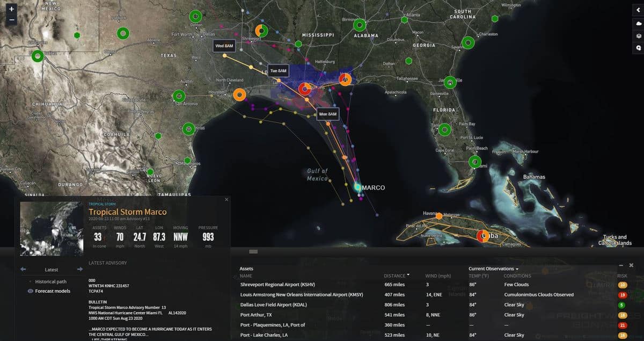This screenshot has width=644, height=341.
Task: Go to previous advisory with left arrow
Action: [23, 269]
